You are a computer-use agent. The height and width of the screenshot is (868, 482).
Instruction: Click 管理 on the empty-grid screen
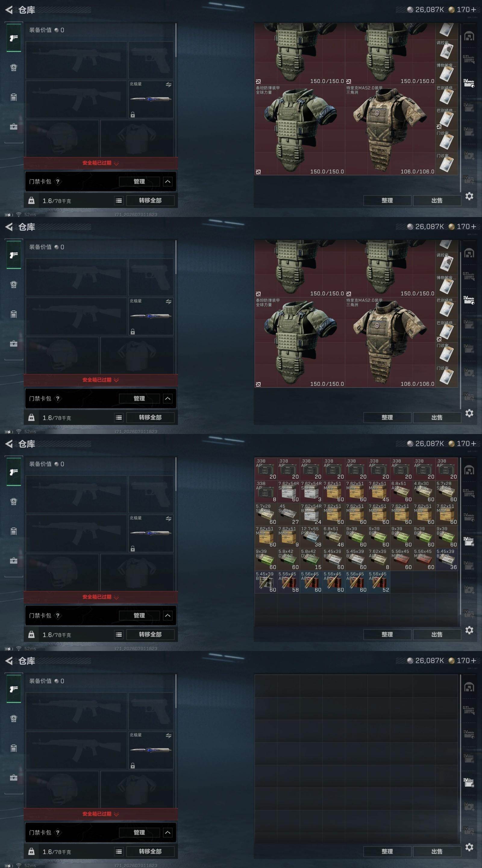pos(139,833)
